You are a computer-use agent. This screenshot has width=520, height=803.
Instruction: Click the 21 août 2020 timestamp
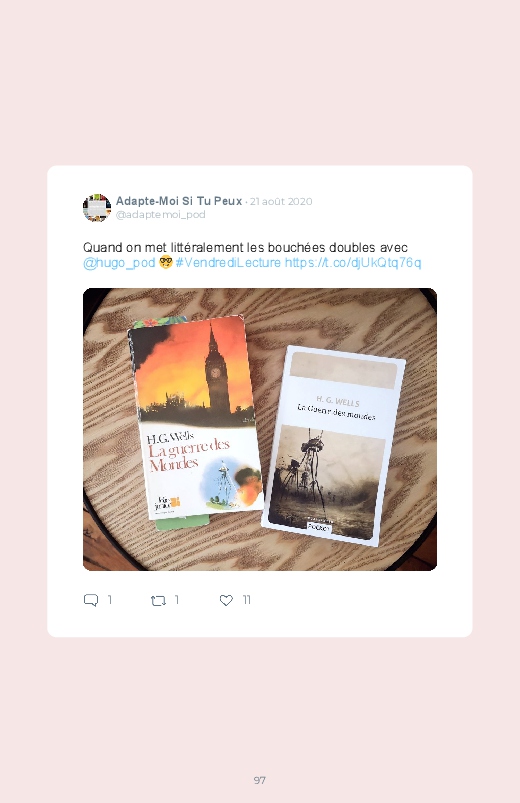coord(281,202)
